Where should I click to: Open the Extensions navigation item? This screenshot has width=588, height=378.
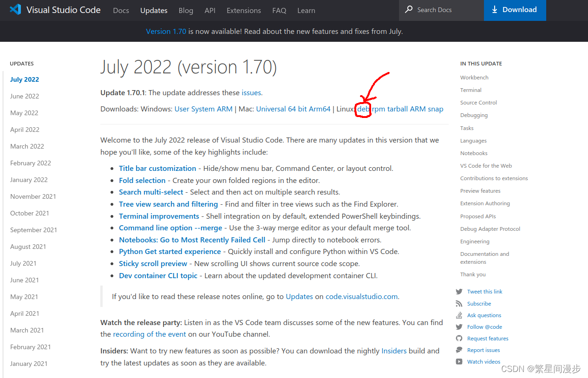coord(244,10)
